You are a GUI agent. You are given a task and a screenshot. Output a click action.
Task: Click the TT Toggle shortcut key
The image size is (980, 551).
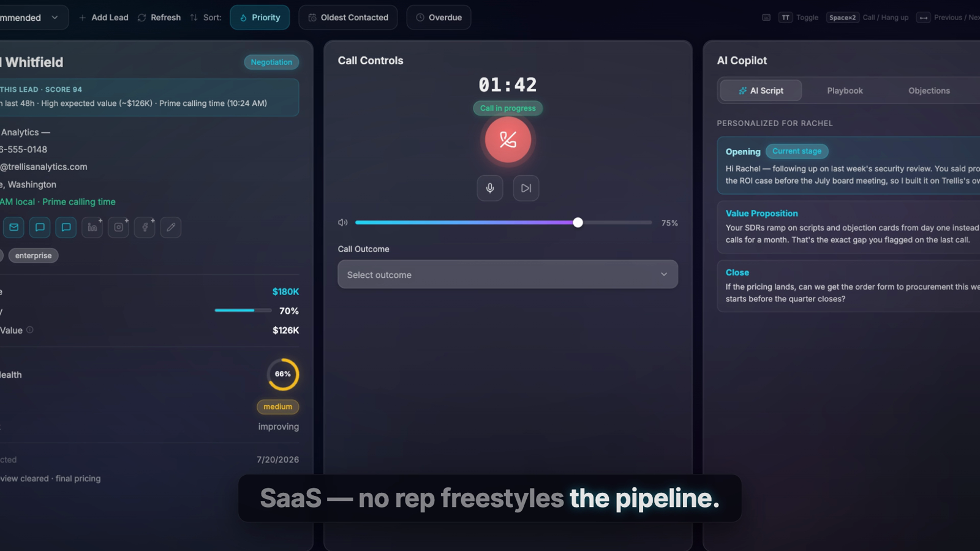tap(785, 17)
